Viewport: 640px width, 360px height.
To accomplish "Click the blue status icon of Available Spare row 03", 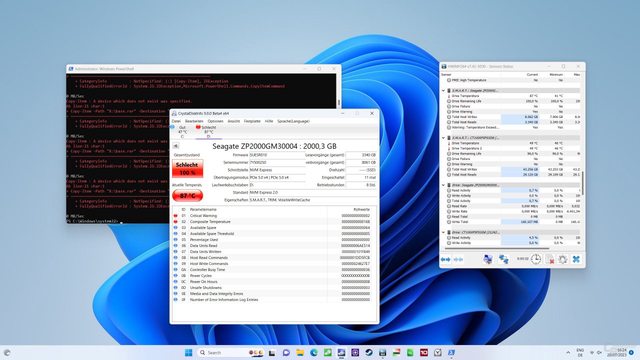I will (176, 228).
